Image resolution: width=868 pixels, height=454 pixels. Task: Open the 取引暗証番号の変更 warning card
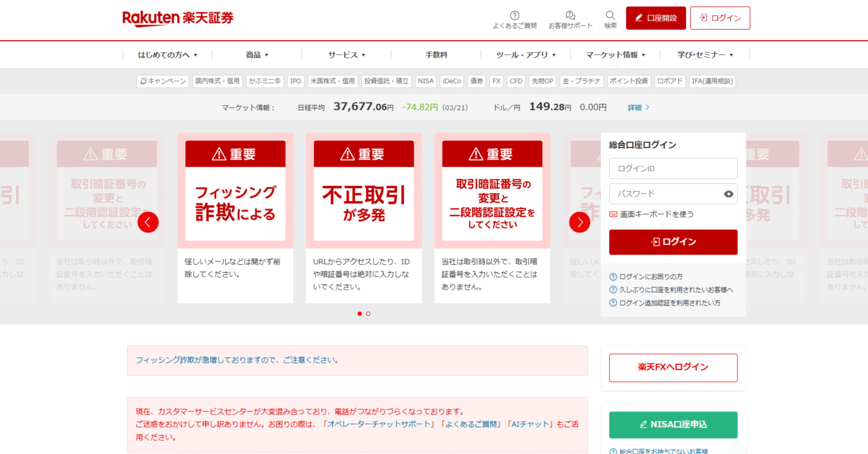492,218
